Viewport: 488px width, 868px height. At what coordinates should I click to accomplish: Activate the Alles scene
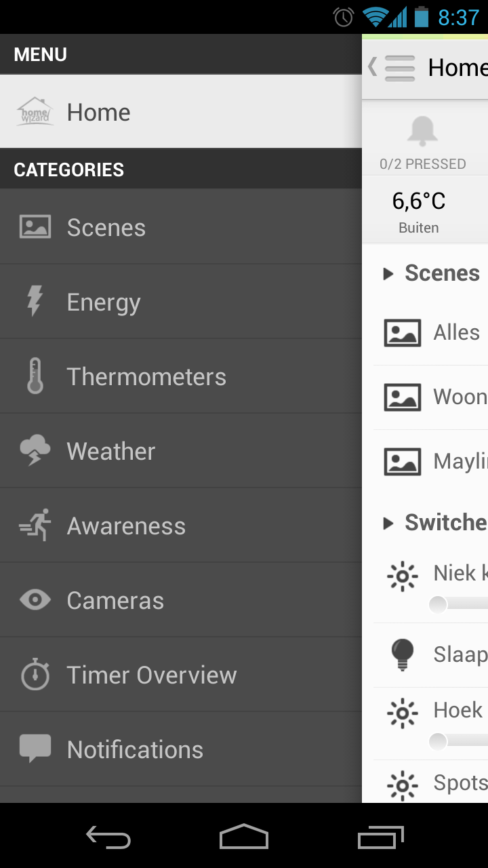(x=457, y=333)
